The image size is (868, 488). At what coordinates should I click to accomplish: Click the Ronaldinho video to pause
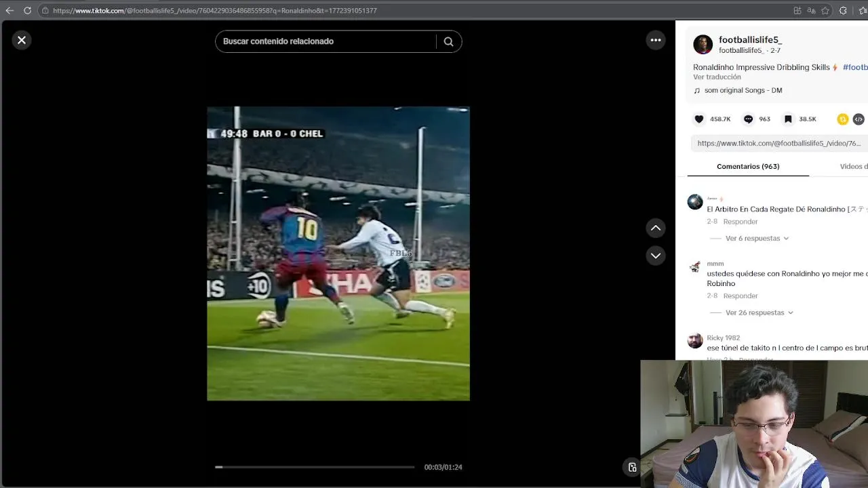(338, 253)
